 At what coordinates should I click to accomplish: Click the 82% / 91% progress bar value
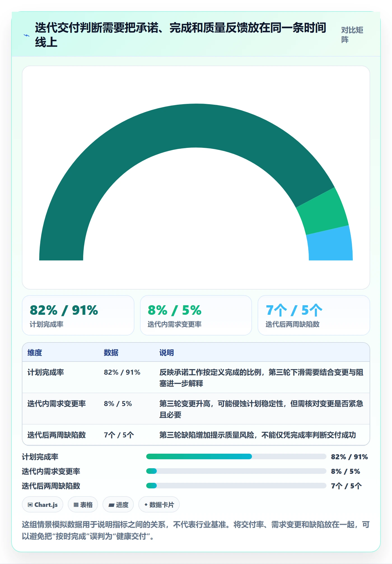click(349, 457)
